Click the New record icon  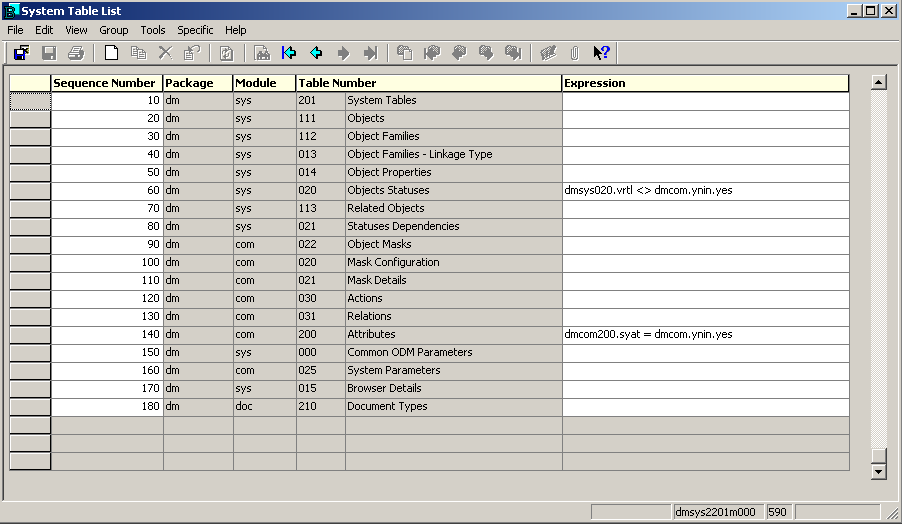(x=111, y=53)
